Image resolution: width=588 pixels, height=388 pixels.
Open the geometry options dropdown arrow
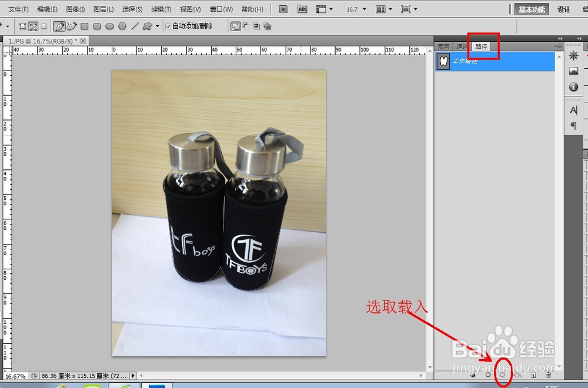pyautogui.click(x=158, y=26)
